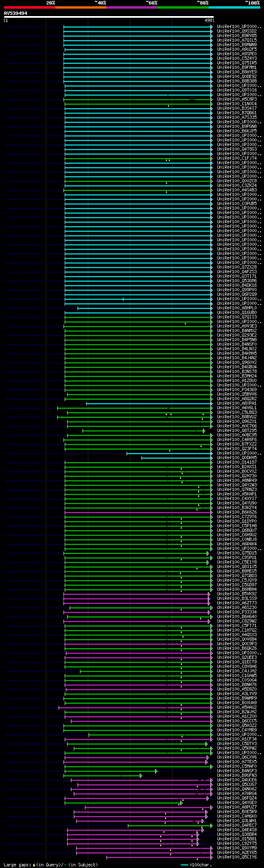The image size is (264, 868).
Task: Click the purple alignment bar for B6K6Z6
Action: [x=138, y=512]
